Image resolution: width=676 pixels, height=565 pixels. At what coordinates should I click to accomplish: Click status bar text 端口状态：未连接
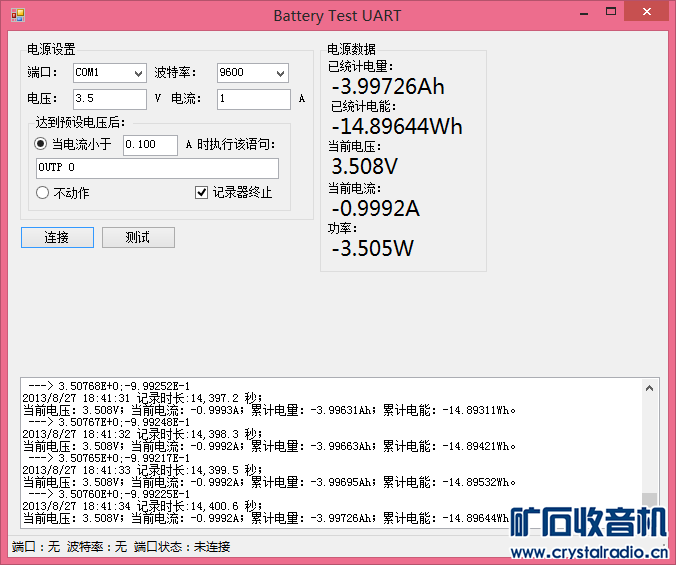click(182, 547)
